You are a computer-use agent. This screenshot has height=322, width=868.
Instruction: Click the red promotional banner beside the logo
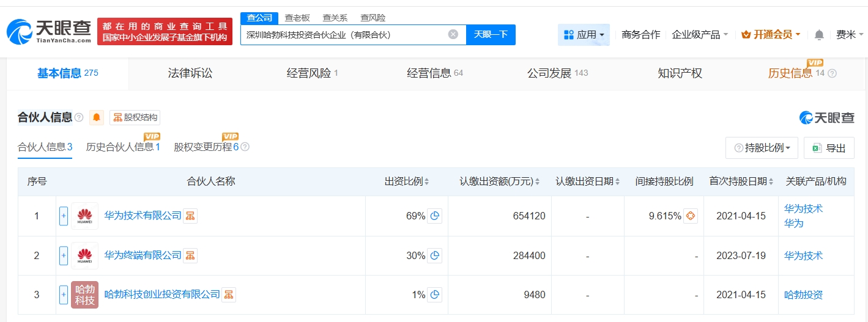coord(165,32)
